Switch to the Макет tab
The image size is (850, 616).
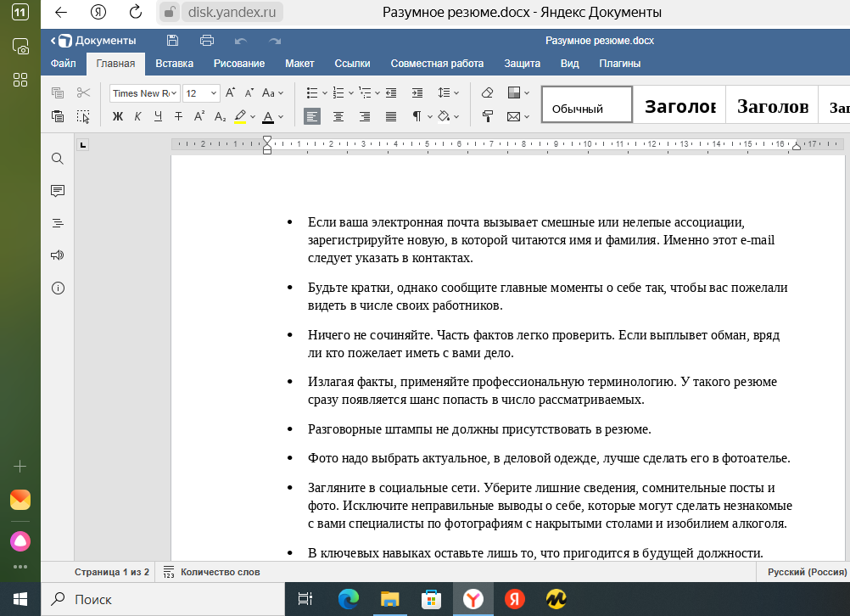pos(299,64)
